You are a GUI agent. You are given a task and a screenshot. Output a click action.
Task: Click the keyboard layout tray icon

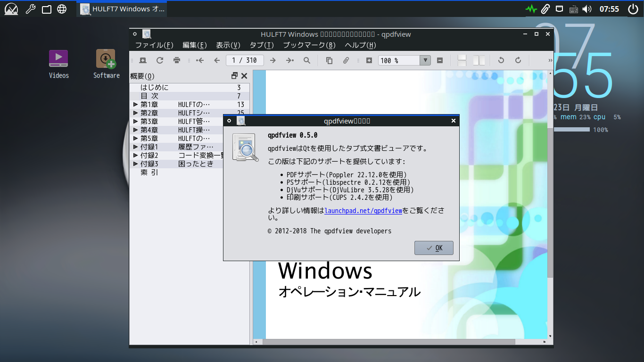coord(574,9)
